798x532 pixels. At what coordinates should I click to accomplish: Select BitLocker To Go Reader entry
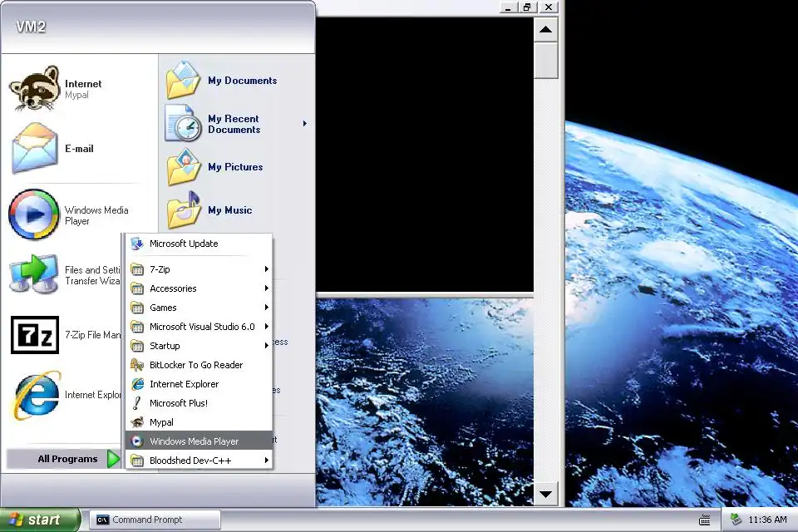[199, 365]
